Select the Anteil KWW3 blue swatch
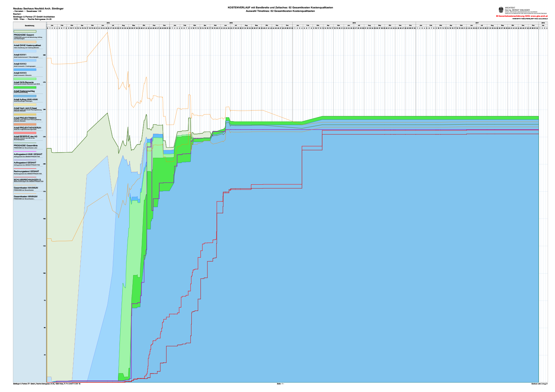 (x=25, y=70)
